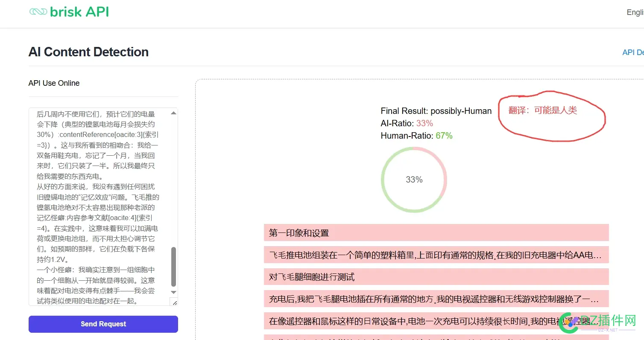Viewport: 644px width, 340px height.
Task: Click the Final Result possibly-Human text
Action: tap(436, 111)
